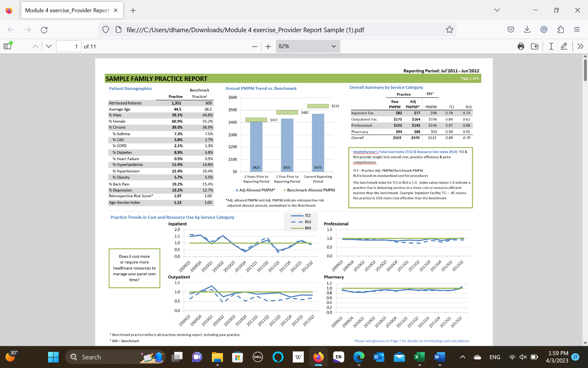Image resolution: width=588 pixels, height=368 pixels.
Task: Open the 82% zoom level dropdown
Action: (308, 46)
